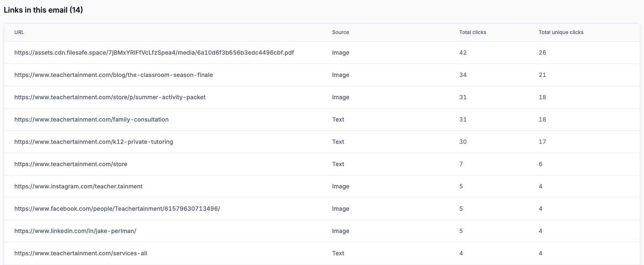Select '18' unique clicks in summer-activity-packet row
The width and height of the screenshot is (644, 265).
point(543,97)
